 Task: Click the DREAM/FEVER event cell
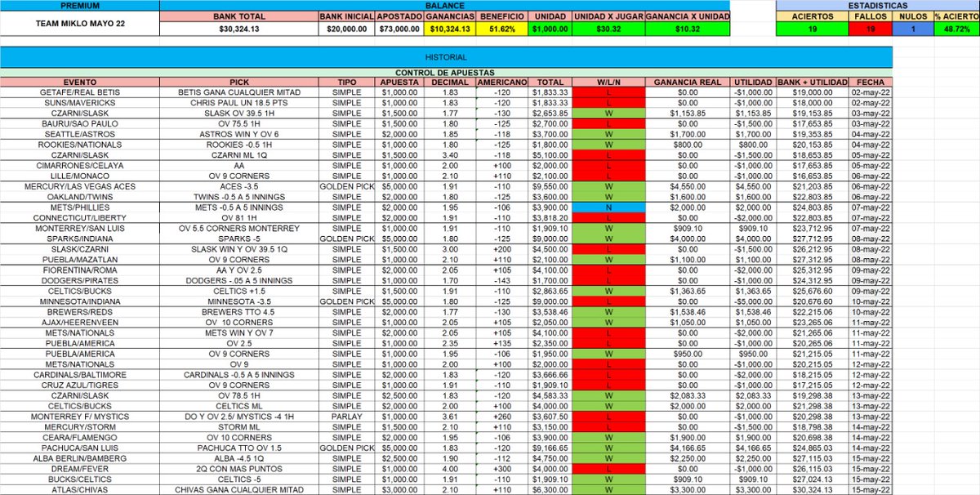tap(79, 468)
